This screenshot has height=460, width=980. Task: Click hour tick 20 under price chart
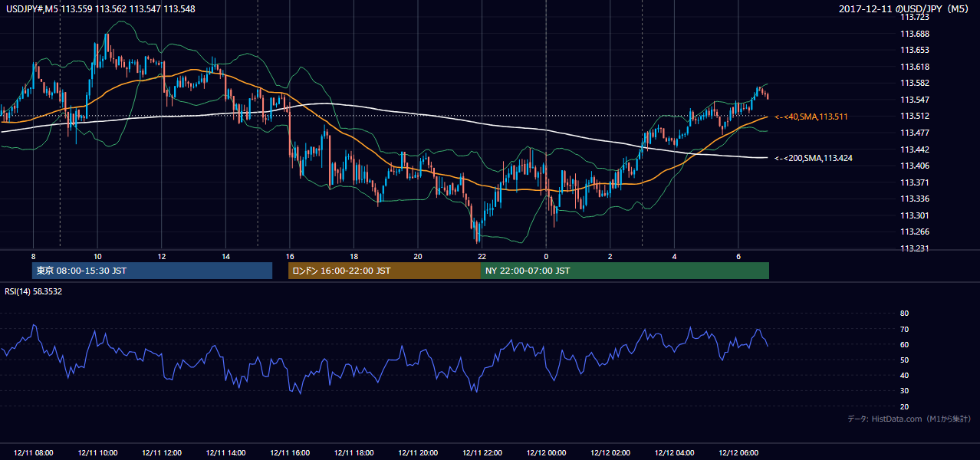coord(417,256)
